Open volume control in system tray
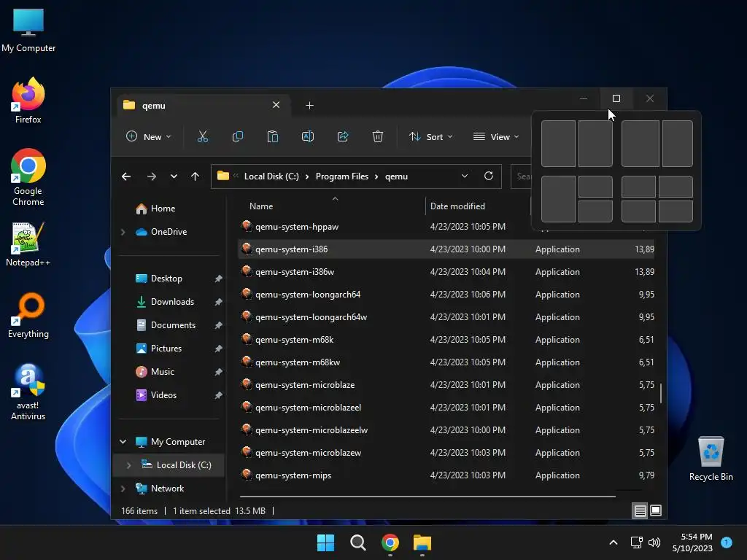Screen dimensions: 747x560 pos(654,542)
